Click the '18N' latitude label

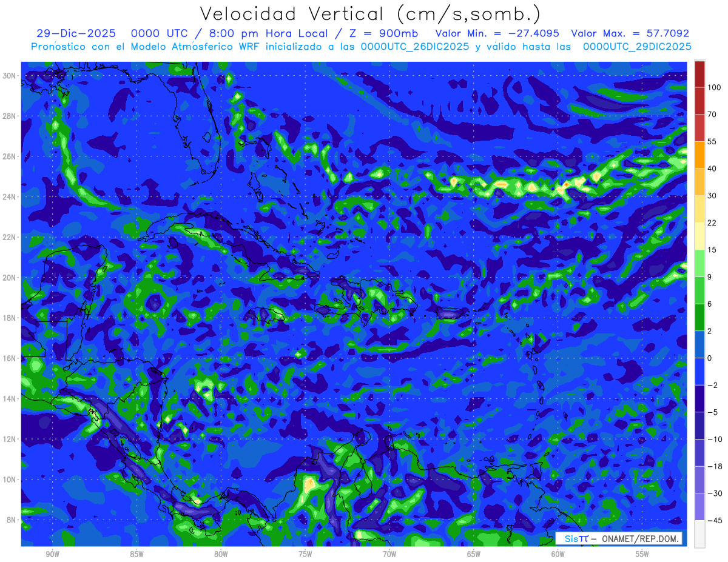coord(10,318)
